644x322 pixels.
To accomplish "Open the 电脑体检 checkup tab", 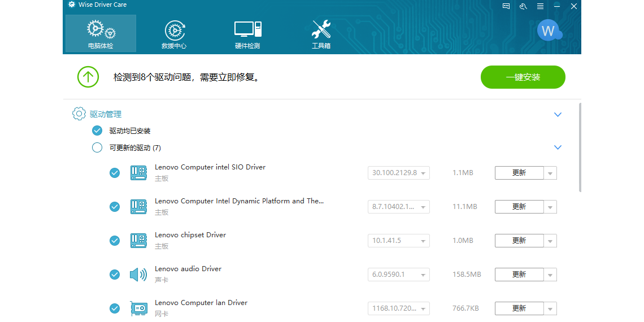I will pos(101,33).
